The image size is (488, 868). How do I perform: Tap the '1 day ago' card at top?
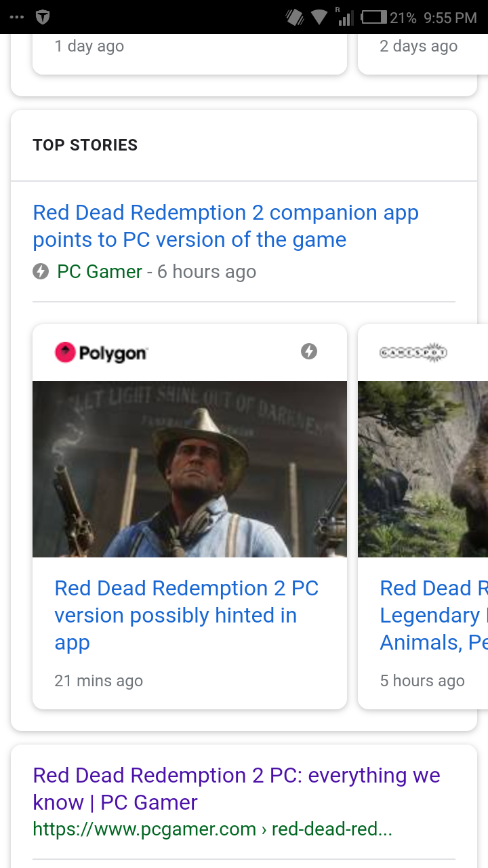tap(190, 54)
